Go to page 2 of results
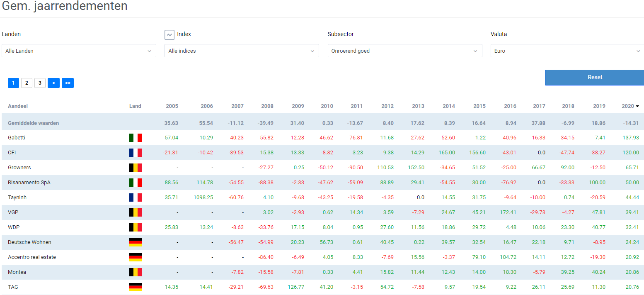Viewport: 644px width, 295px height. pos(27,83)
